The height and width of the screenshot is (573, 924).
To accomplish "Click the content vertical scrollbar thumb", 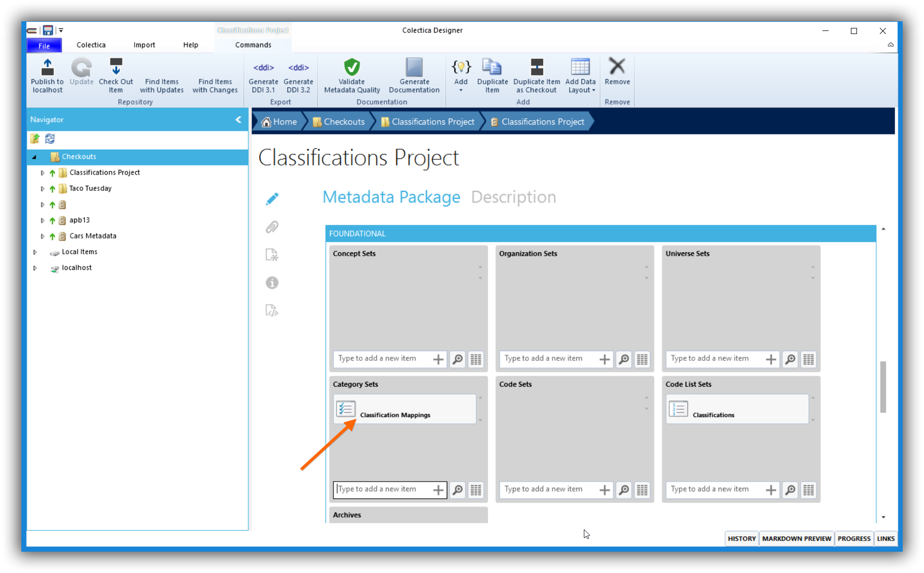I will (x=883, y=387).
